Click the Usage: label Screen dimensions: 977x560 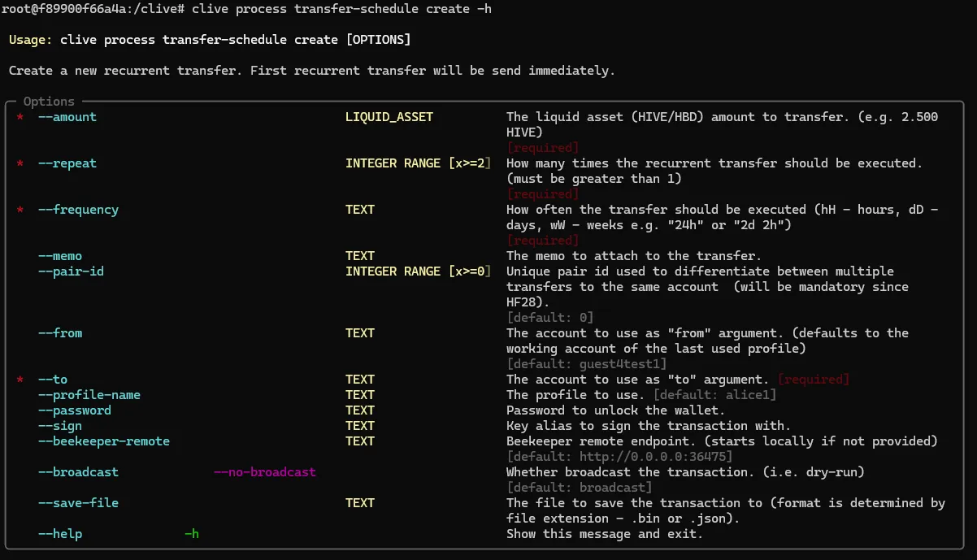(31, 40)
